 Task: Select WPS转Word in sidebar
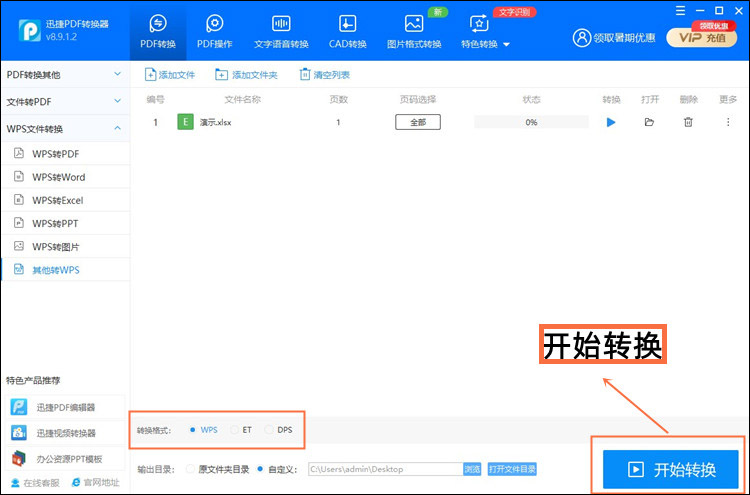[58, 177]
